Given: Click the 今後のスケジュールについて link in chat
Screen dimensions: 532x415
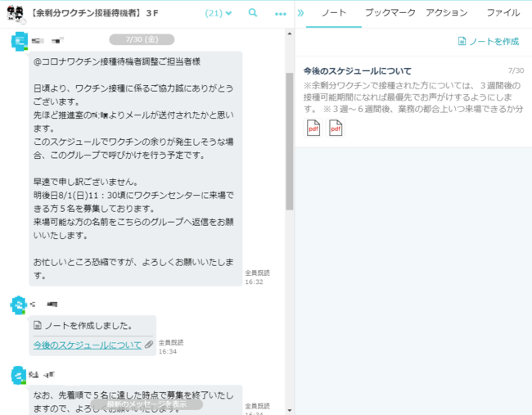Looking at the screenshot, I should coord(88,345).
